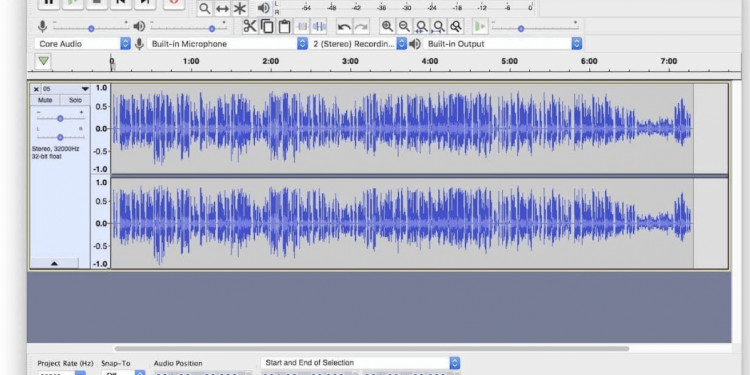Click the Trim audio icon
750x375 pixels.
302,26
